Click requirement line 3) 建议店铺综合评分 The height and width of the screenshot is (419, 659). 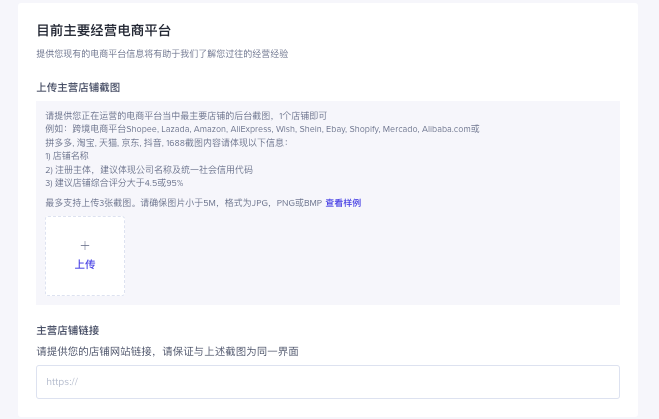point(114,183)
